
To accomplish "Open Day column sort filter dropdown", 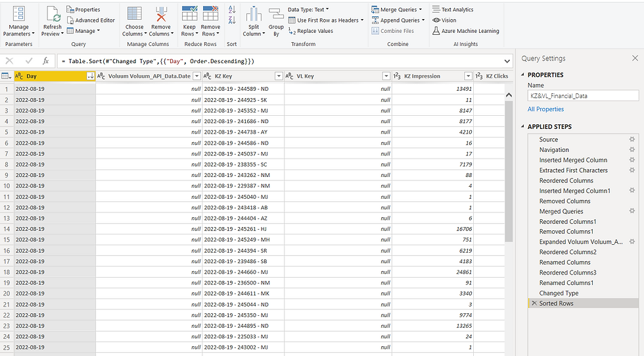I will tap(91, 76).
